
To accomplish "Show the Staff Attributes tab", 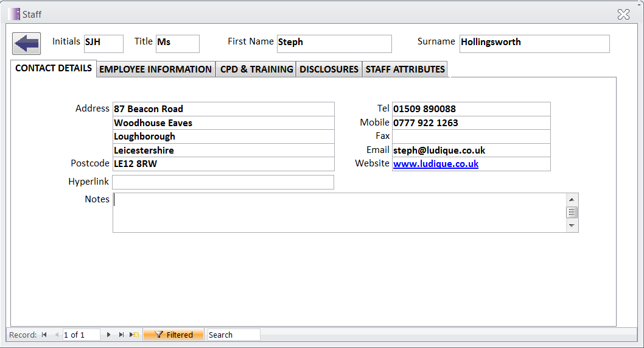I will pos(405,69).
